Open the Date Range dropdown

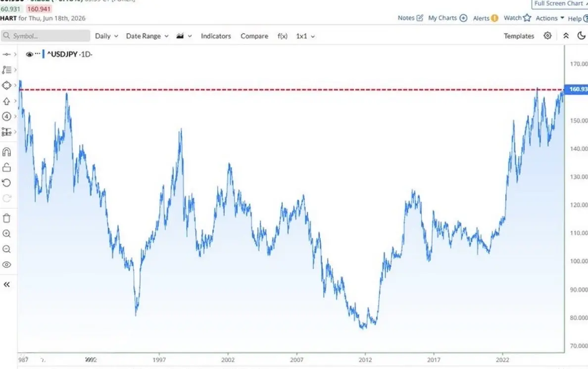[x=147, y=36]
